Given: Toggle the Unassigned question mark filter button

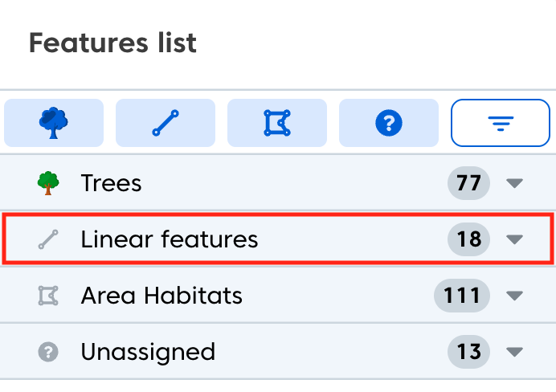Looking at the screenshot, I should tap(389, 123).
